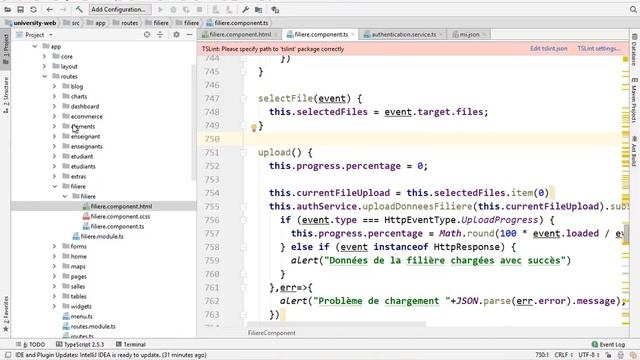This screenshot has height=360, width=640.
Task: Click the Project panel vertical scrollbar
Action: click(193, 122)
